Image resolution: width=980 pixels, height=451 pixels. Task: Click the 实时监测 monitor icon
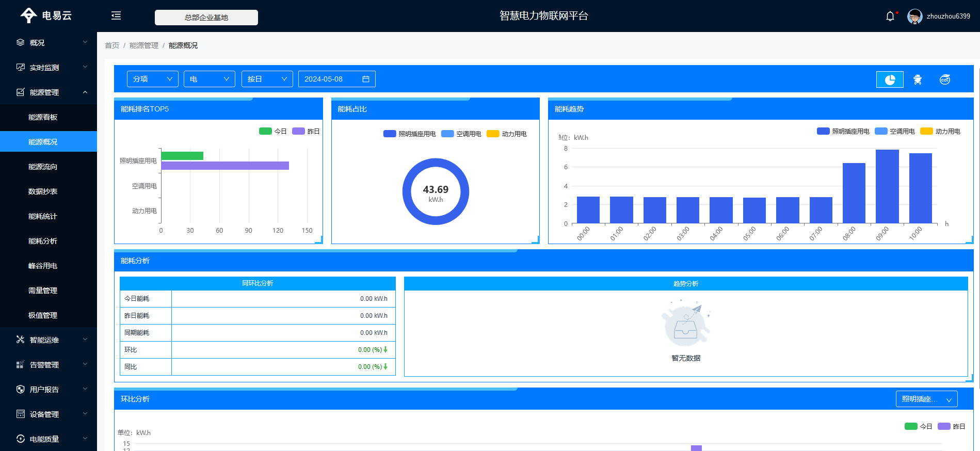click(21, 67)
